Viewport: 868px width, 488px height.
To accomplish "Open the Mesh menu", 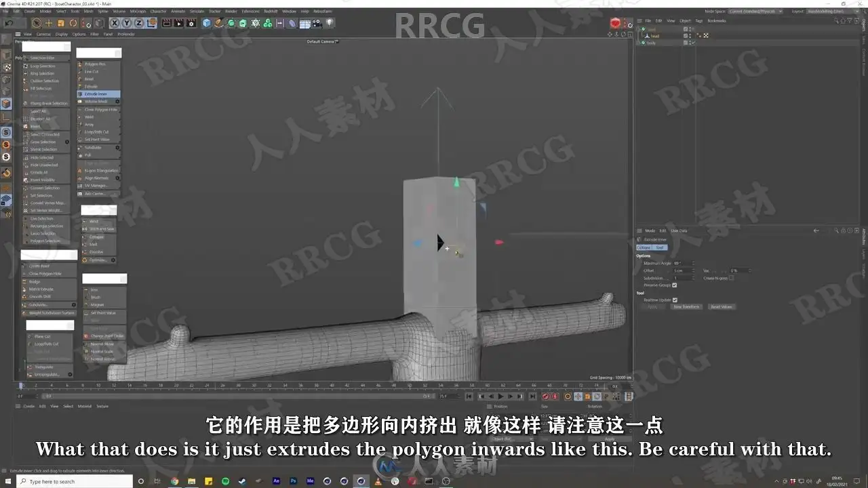I will coord(89,11).
